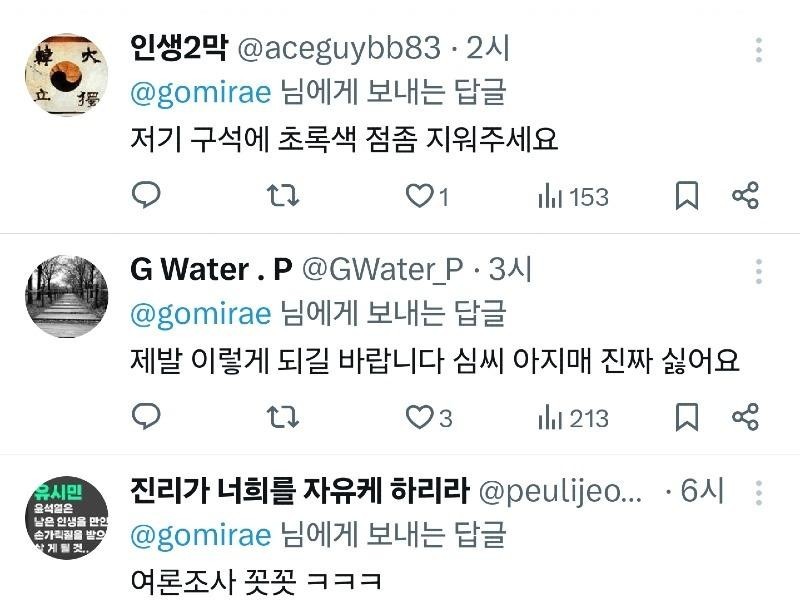Screen dimensions: 800x600
Task: Like the 인생2막 reply with 1 like
Action: tap(419, 196)
